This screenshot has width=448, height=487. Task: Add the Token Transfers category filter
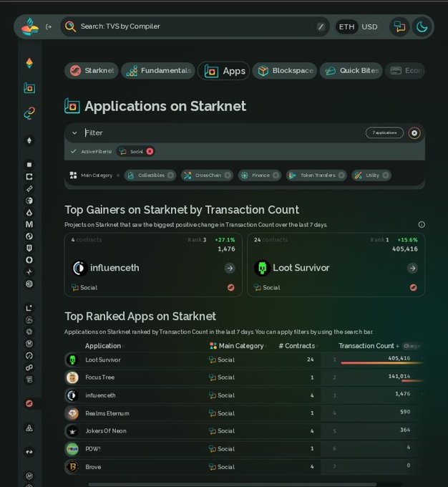316,175
